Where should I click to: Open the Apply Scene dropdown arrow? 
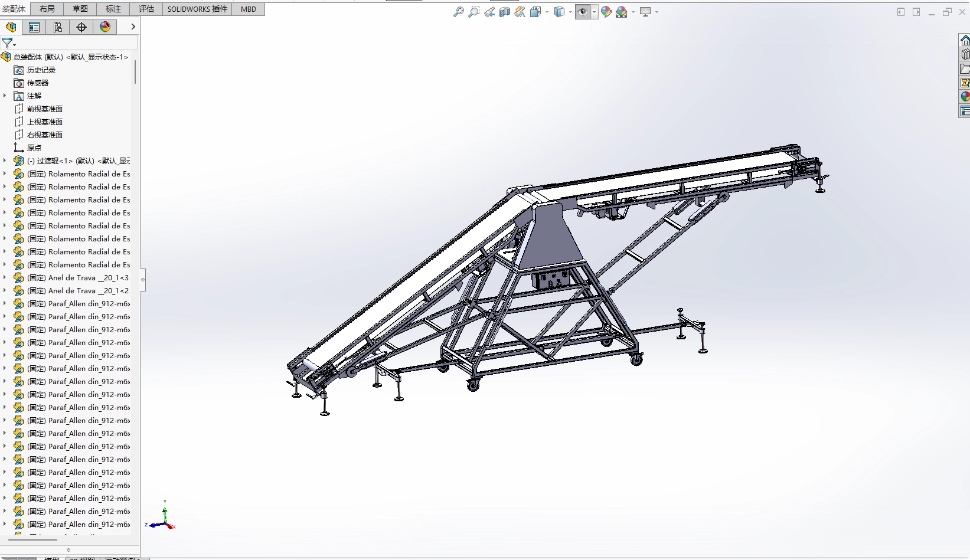[x=633, y=12]
